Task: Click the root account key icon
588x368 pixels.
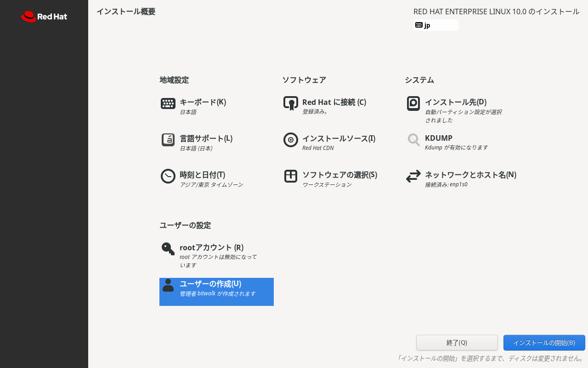Action: [168, 249]
